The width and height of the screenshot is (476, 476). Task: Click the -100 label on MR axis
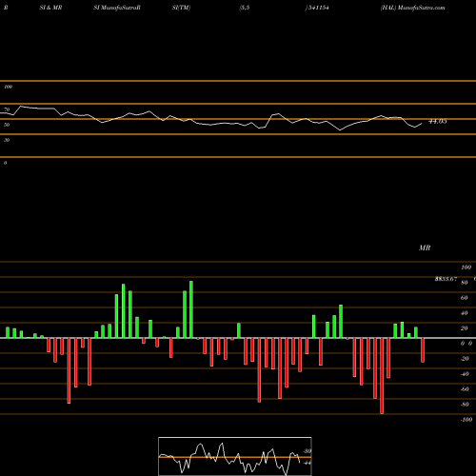(x=466, y=420)
